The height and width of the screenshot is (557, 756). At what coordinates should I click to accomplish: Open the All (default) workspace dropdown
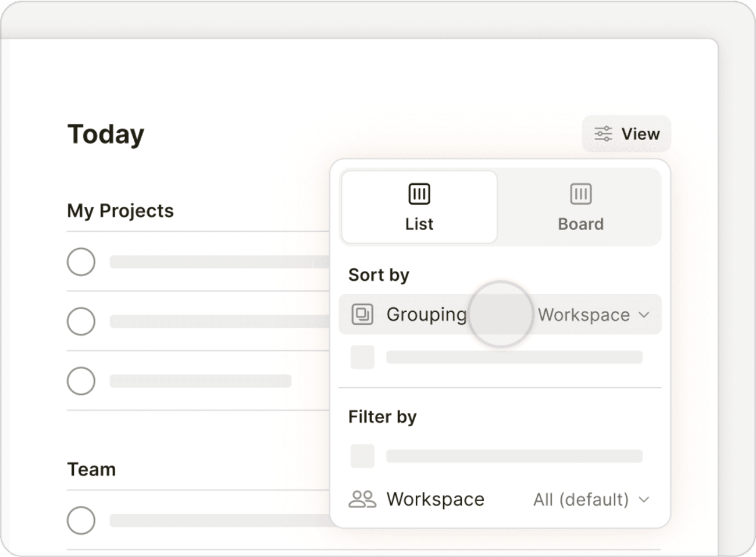coord(590,499)
